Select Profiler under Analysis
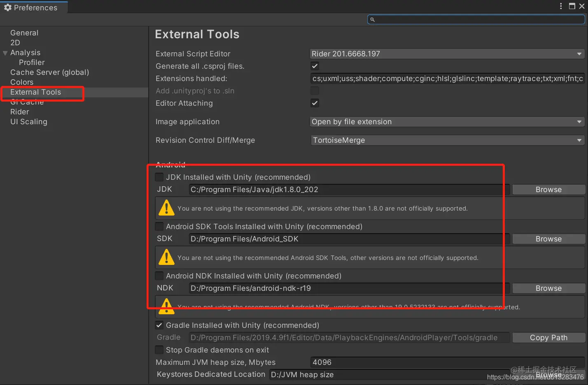The width and height of the screenshot is (588, 385). (32, 63)
